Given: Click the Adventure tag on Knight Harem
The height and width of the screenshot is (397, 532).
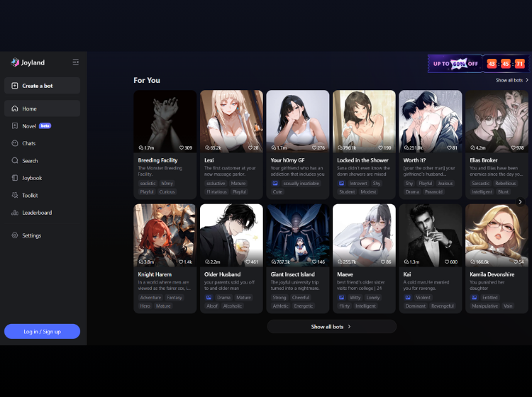Looking at the screenshot, I should pyautogui.click(x=150, y=297).
